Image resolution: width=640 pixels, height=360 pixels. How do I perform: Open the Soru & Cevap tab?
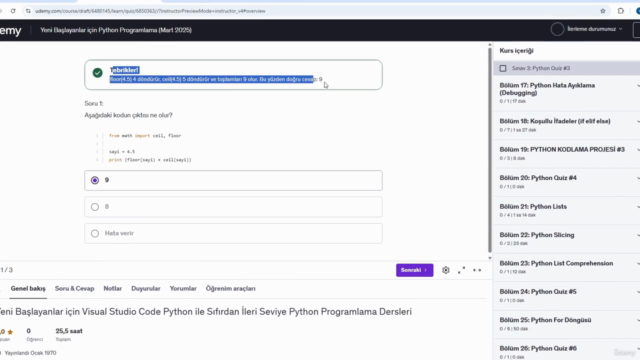coord(74,289)
